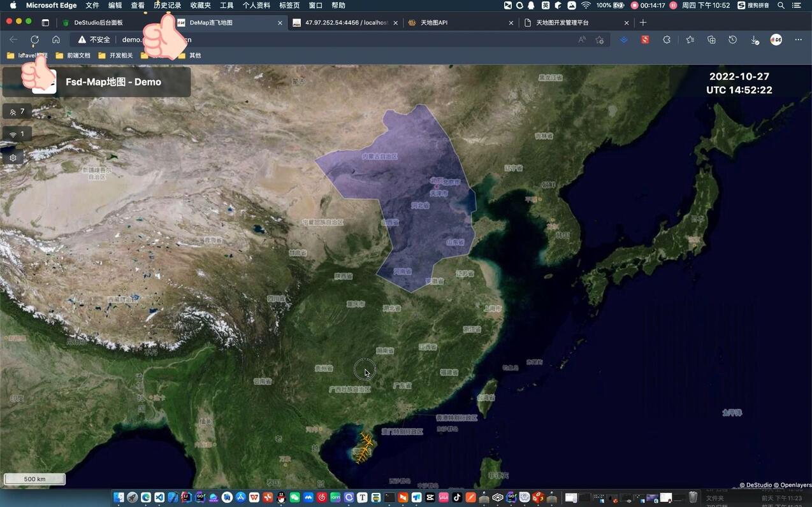Open the 搜狗拼音 input method menu
The width and height of the screenshot is (812, 507).
pyautogui.click(x=753, y=5)
